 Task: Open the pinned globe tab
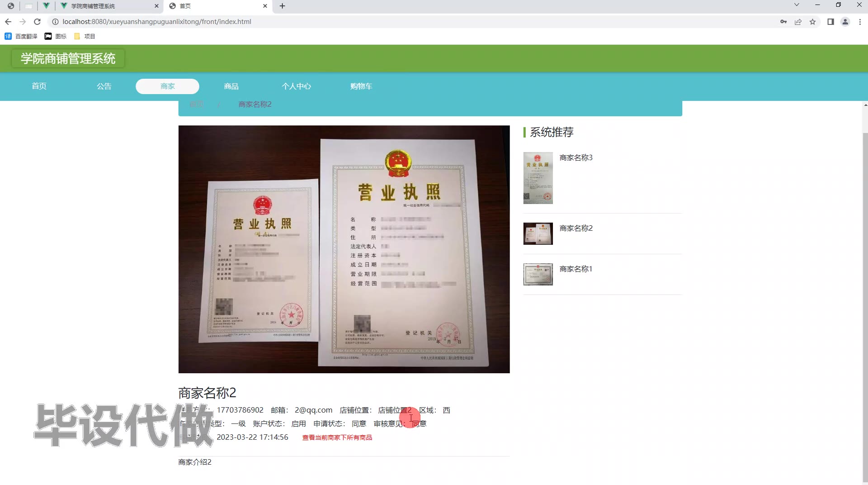11,6
